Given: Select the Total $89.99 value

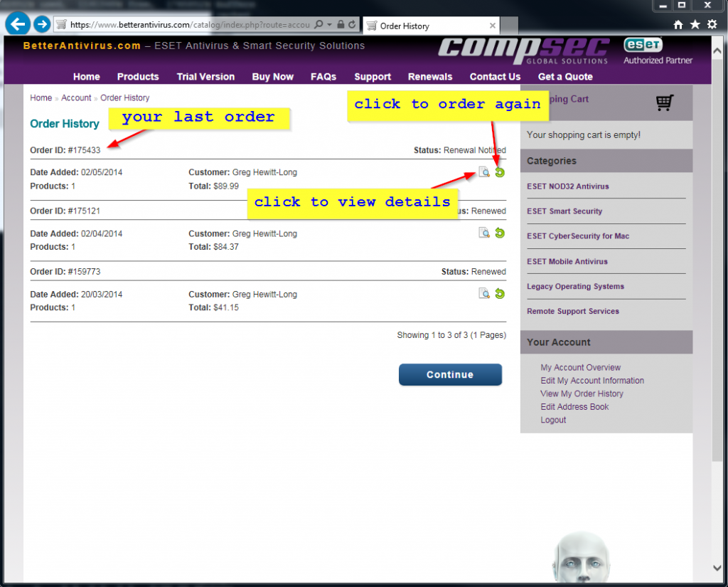Looking at the screenshot, I should coord(226,186).
